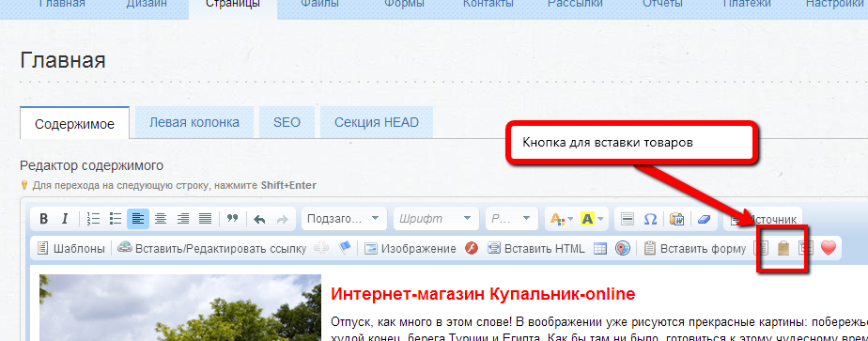Center align the text

tap(161, 219)
